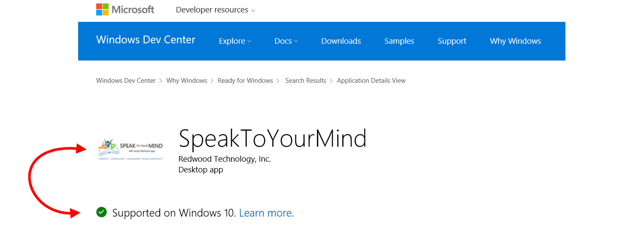This screenshot has width=644, height=241.
Task: Go back to Search Results breadcrumb
Action: tap(306, 81)
